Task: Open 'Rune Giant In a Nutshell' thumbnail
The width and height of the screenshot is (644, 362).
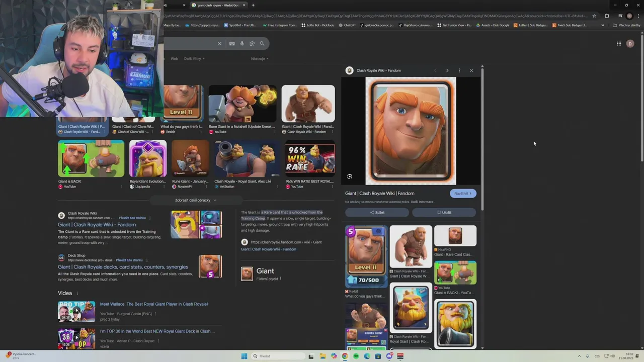Action: [x=243, y=104]
